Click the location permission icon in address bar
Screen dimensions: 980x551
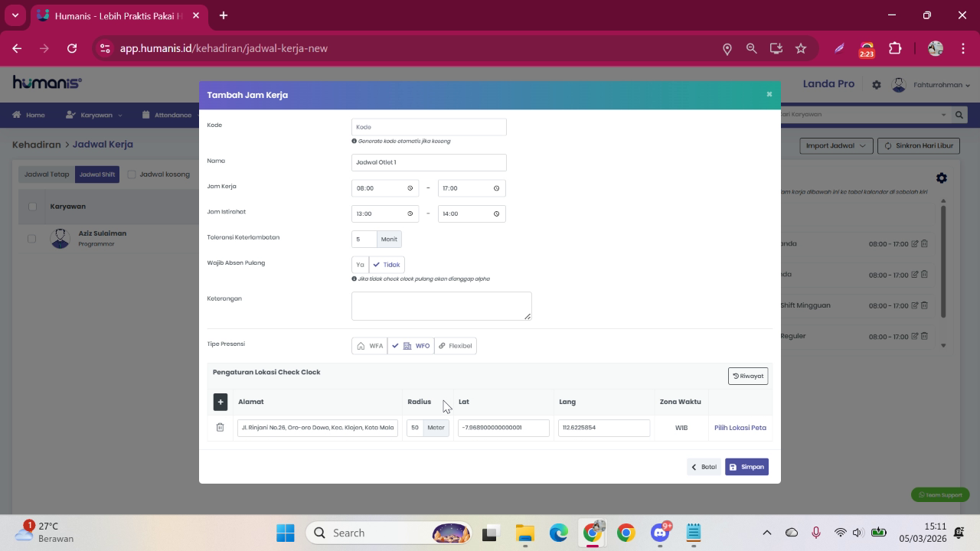coord(727,48)
